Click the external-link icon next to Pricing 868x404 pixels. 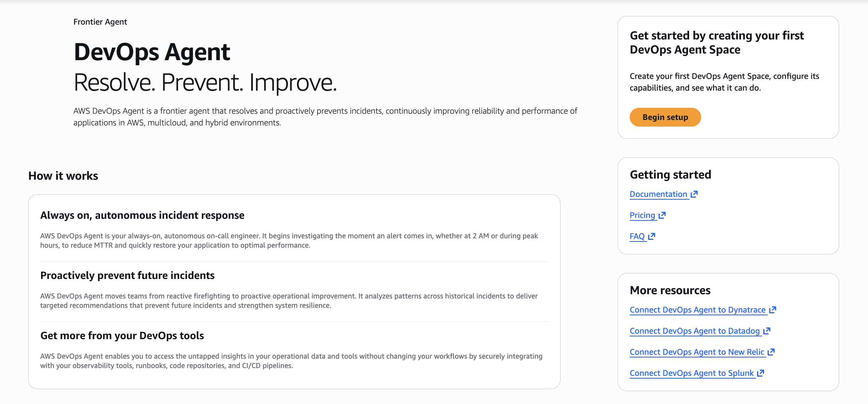(x=662, y=215)
